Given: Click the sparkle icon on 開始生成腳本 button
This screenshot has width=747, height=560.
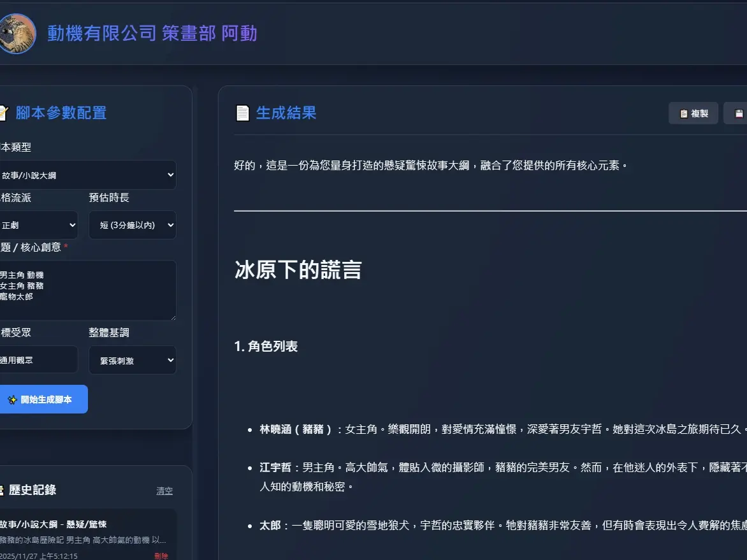Looking at the screenshot, I should point(12,399).
